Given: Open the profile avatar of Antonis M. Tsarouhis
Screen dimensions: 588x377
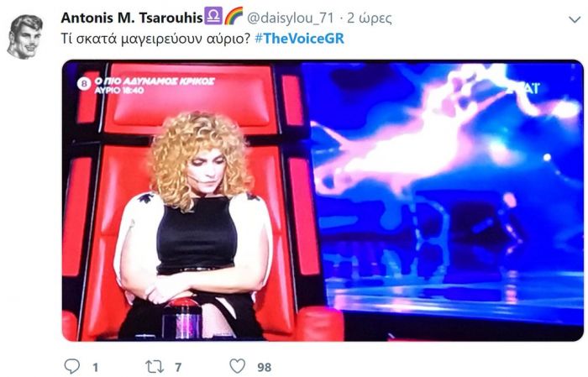Looking at the screenshot, I should click(x=24, y=37).
